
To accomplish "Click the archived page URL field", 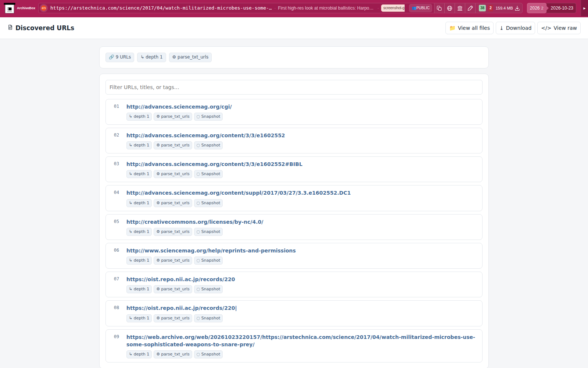I will (161, 8).
